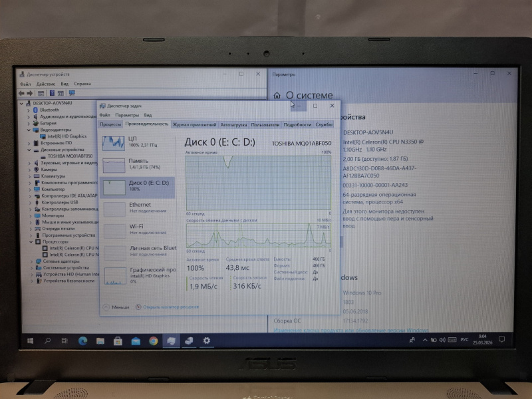Screen dimensions: 532x399
Task: Select the Память memory performance item
Action: pyautogui.click(x=136, y=164)
